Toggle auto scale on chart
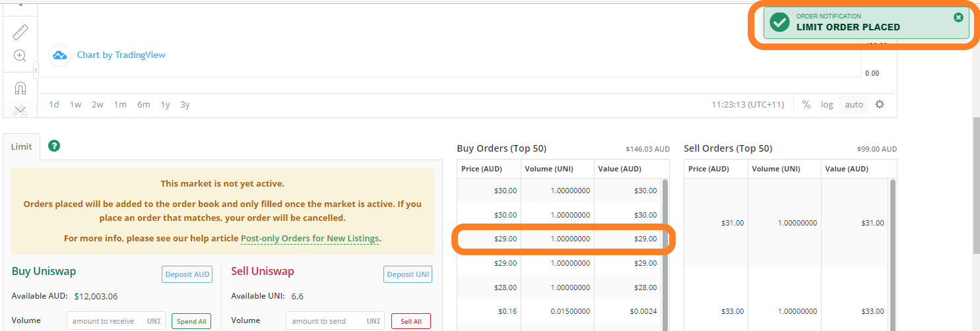Viewport: 980px width, 331px height. (x=854, y=104)
